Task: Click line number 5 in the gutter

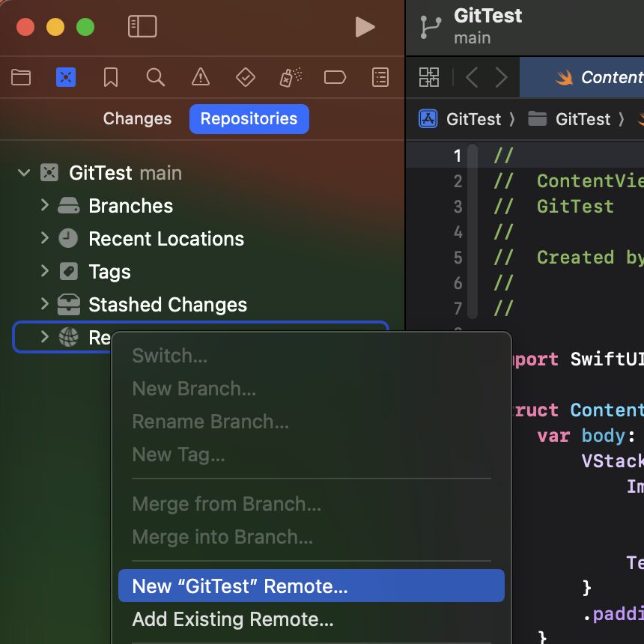Action: [458, 258]
